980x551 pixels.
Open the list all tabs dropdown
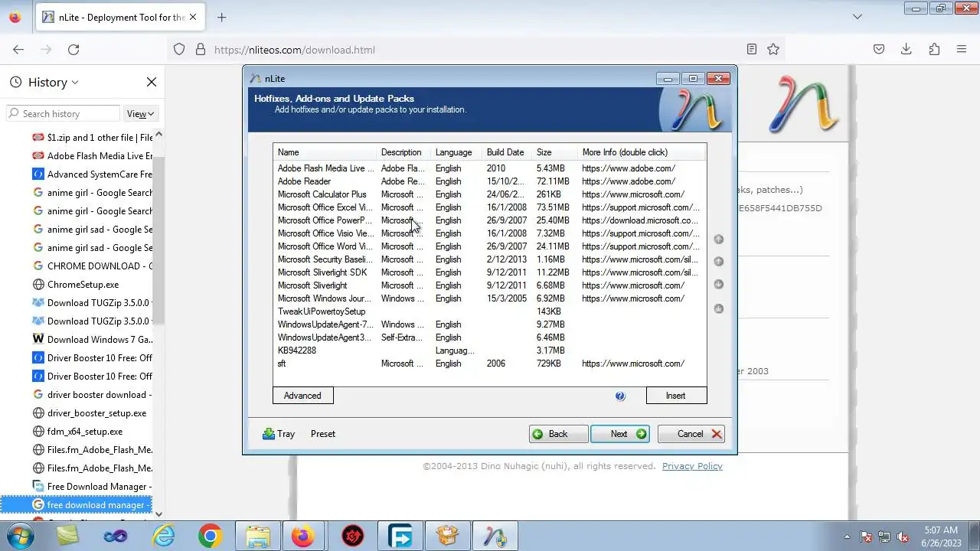click(857, 17)
